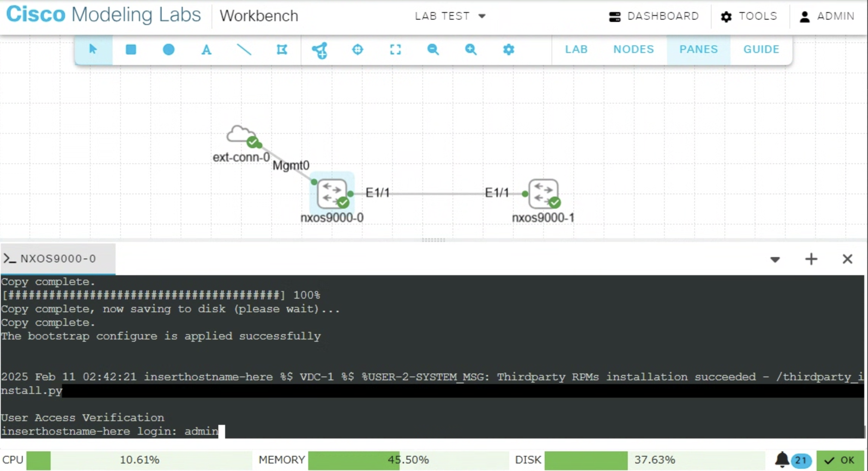Zoom in on the canvas

pos(471,50)
